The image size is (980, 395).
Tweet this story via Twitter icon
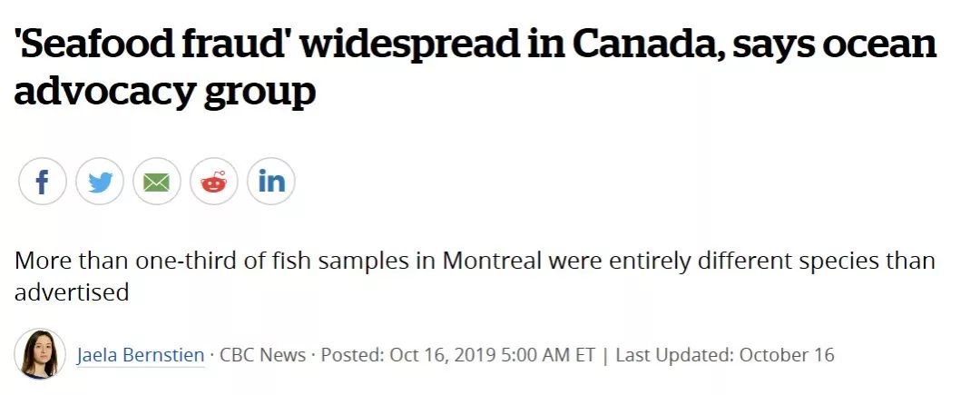point(100,182)
